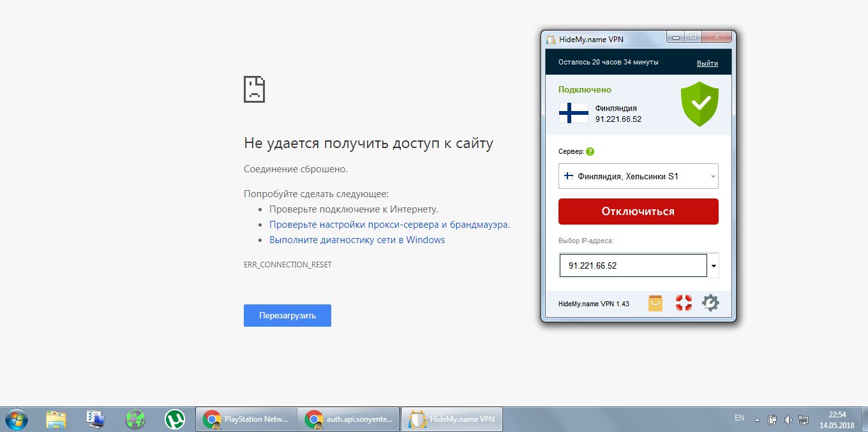This screenshot has height=432, width=868.
Task: Select the HideMy.name VPN taskbar button
Action: (452, 419)
